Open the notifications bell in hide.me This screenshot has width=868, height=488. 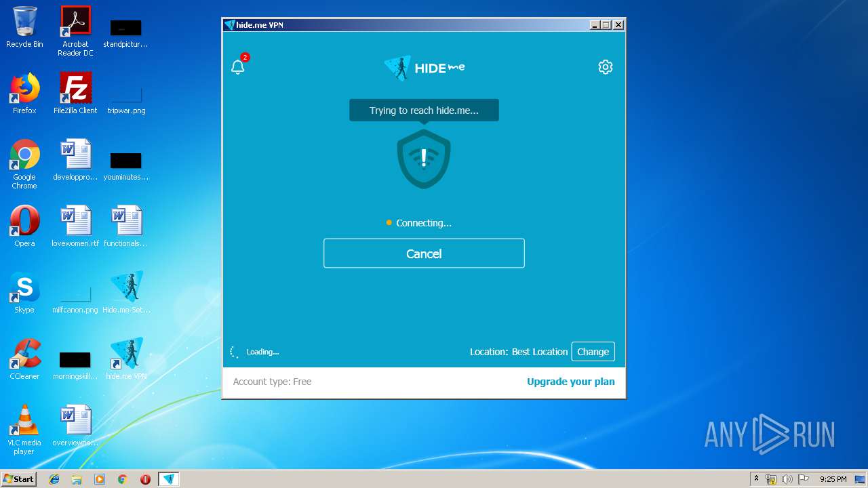pos(238,66)
